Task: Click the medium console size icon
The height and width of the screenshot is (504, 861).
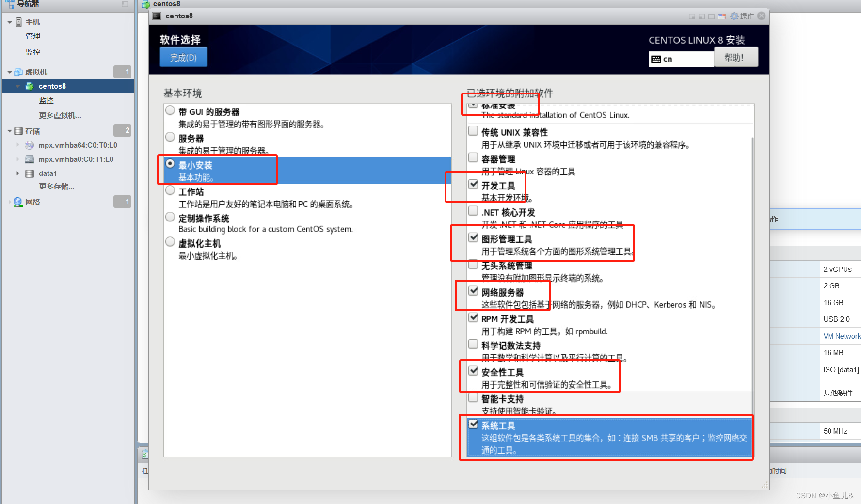Action: coord(702,16)
